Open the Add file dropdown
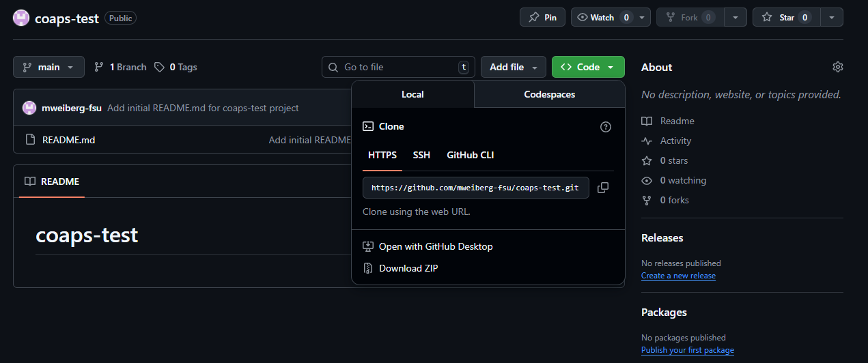Image resolution: width=868 pixels, height=363 pixels. 514,67
